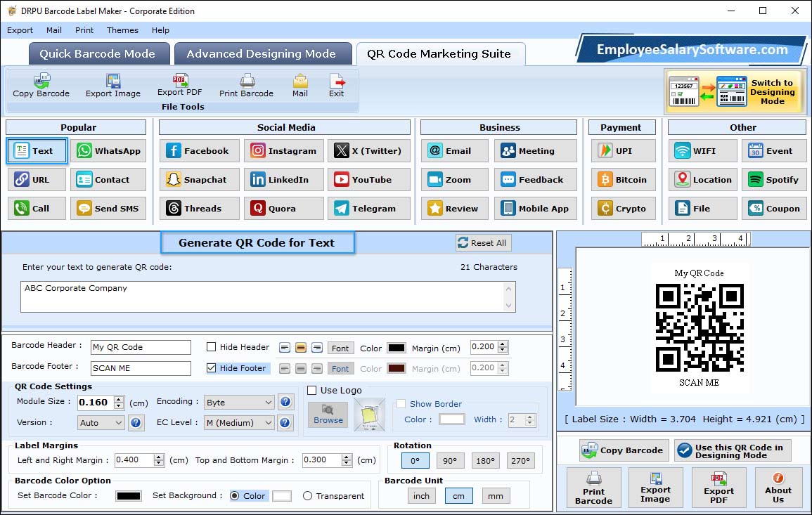
Task: Switch barcode unit to inch
Action: (x=422, y=496)
